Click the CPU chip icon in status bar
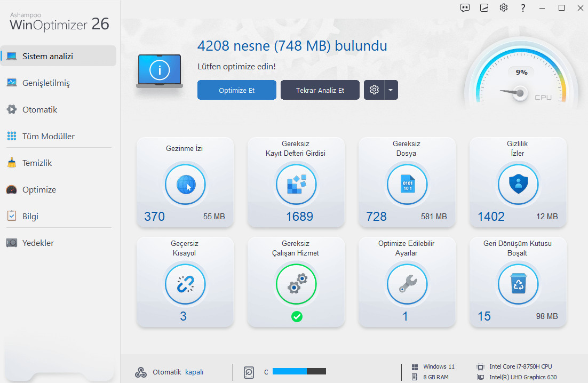Image resolution: width=588 pixels, height=383 pixels. pyautogui.click(x=480, y=367)
